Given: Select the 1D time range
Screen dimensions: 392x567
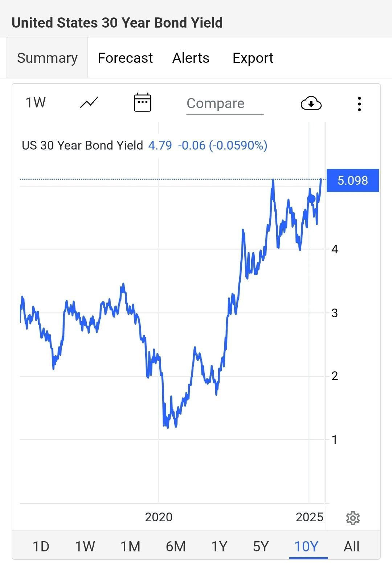Looking at the screenshot, I should tap(41, 546).
